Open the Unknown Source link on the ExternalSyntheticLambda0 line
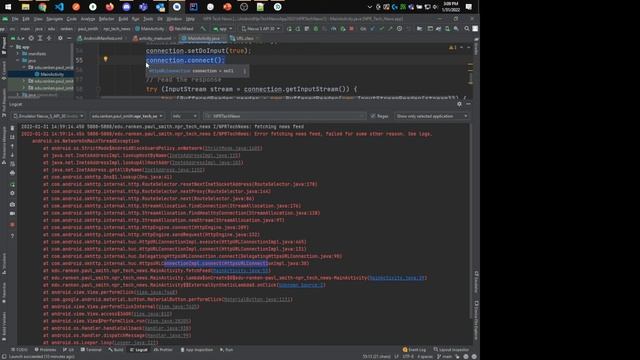 coord(301,285)
